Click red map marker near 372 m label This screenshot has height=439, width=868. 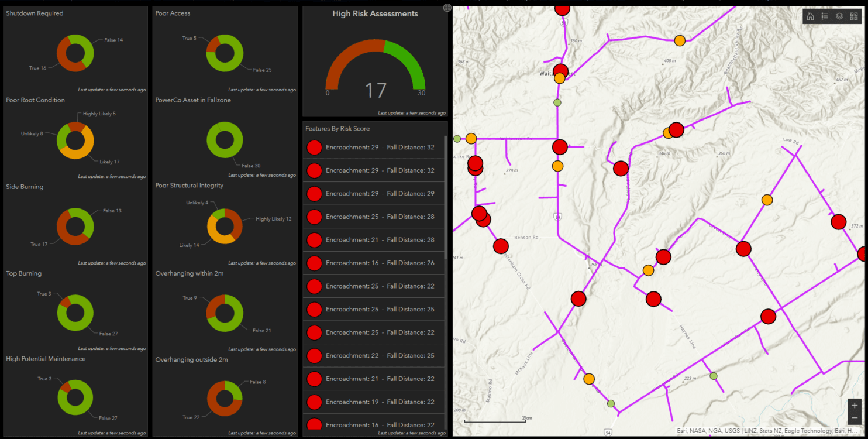pyautogui.click(x=838, y=222)
